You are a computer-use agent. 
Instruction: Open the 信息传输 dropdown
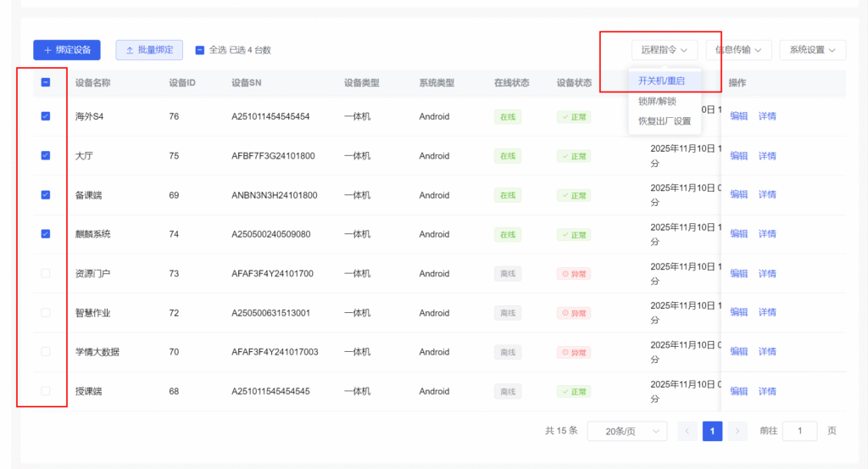pos(738,50)
